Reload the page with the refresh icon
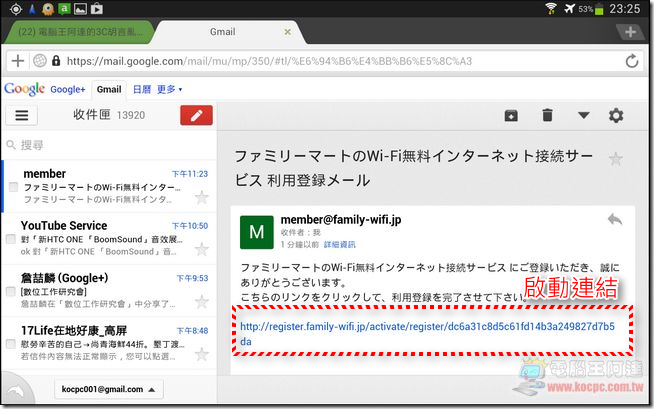 click(x=632, y=61)
